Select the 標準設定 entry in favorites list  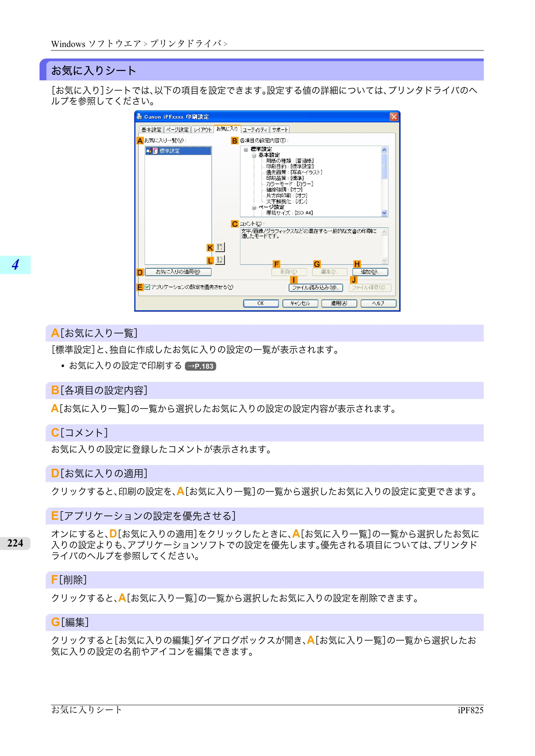[178, 151]
